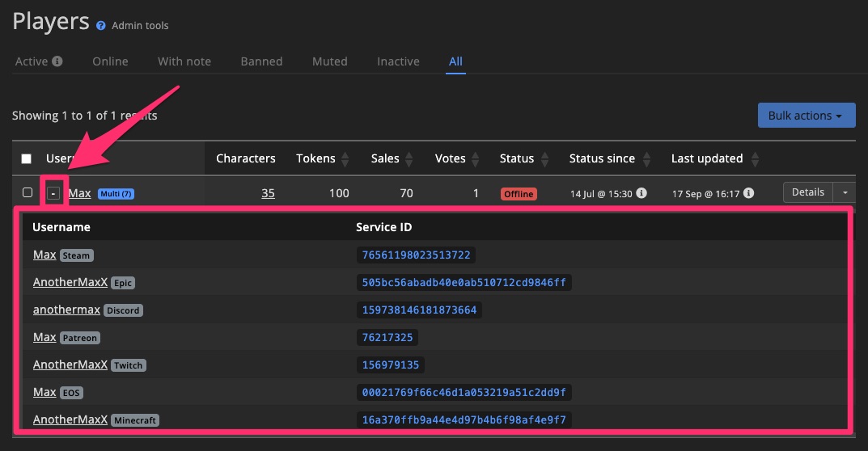Click the help icon beside Players title
This screenshot has width=868, height=451.
[x=101, y=26]
